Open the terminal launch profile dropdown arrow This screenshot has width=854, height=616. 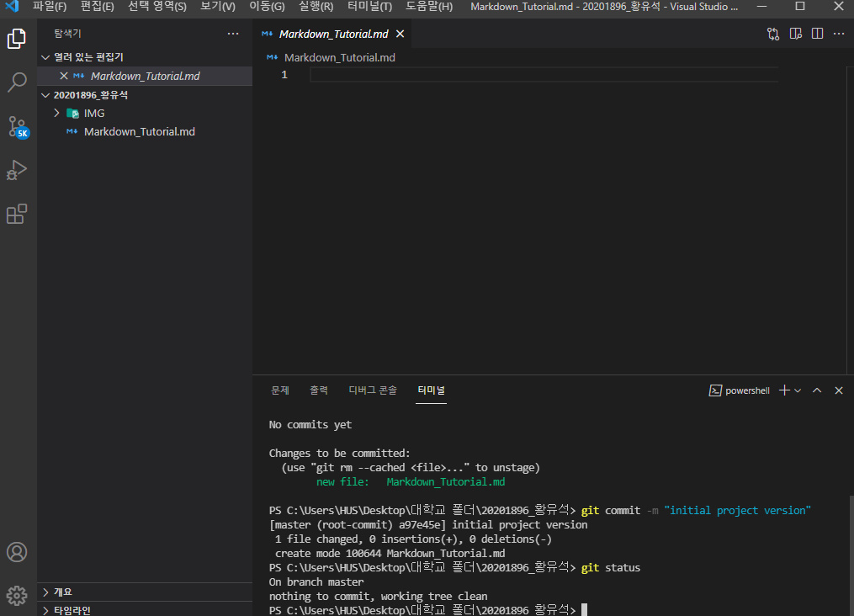tap(798, 390)
